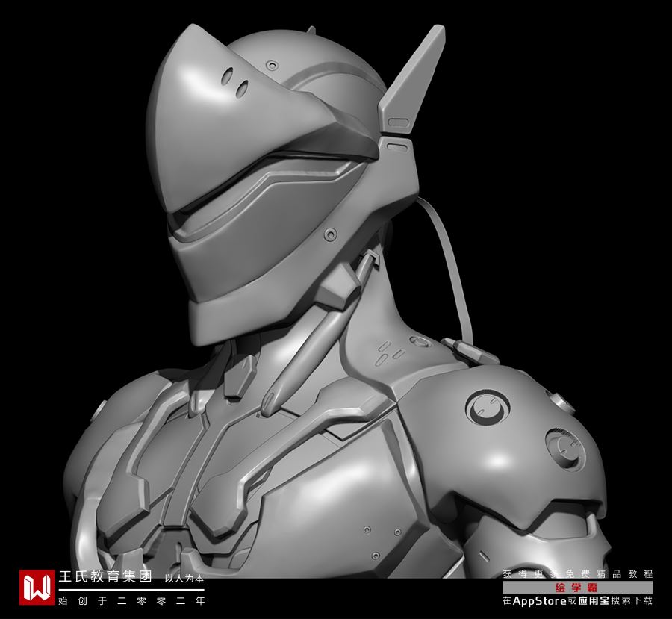Screen dimensions: 672x619
Task: Click the grey 绘学霸 banner
Action: pyautogui.click(x=577, y=588)
